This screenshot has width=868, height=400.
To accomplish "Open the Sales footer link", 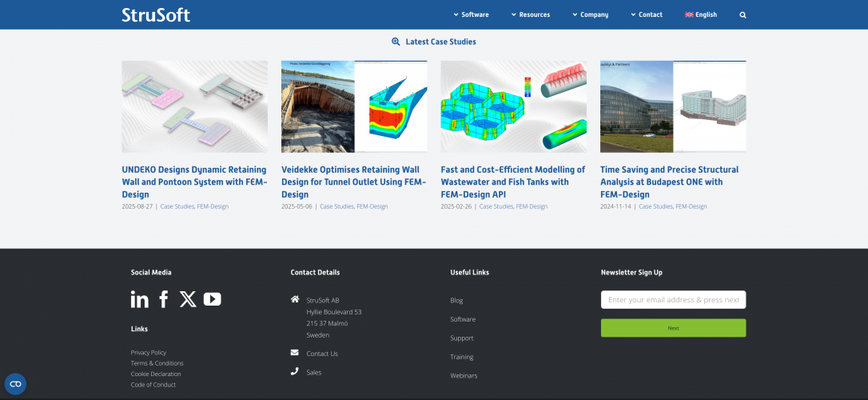I will click(314, 372).
